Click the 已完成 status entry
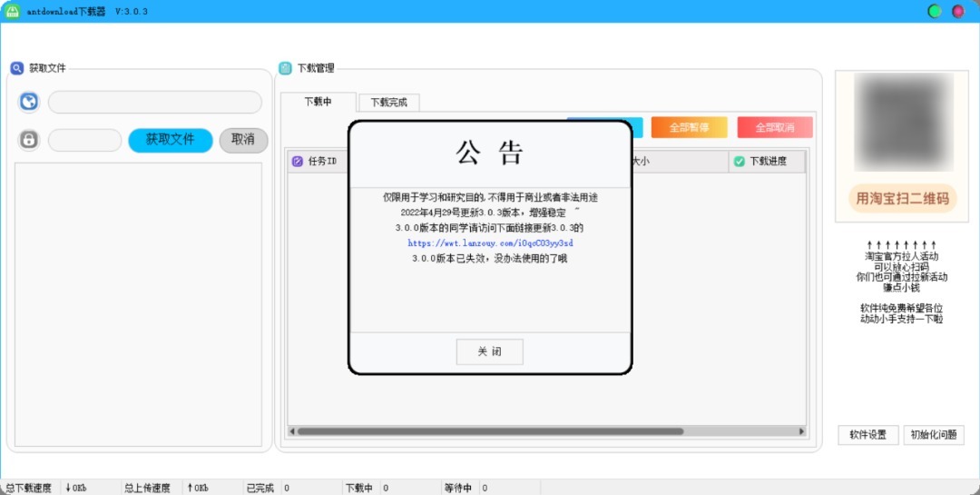980x495 pixels. (x=260, y=488)
